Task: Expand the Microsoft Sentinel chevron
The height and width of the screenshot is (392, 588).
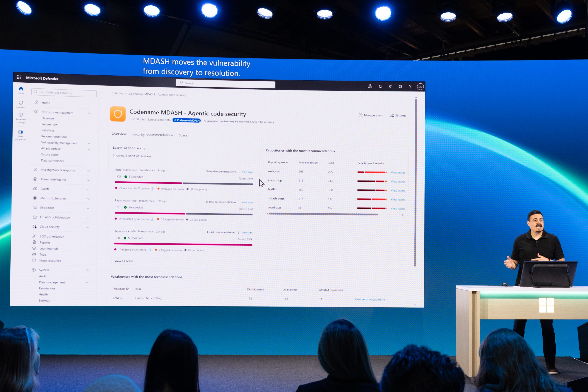Action: (x=88, y=199)
